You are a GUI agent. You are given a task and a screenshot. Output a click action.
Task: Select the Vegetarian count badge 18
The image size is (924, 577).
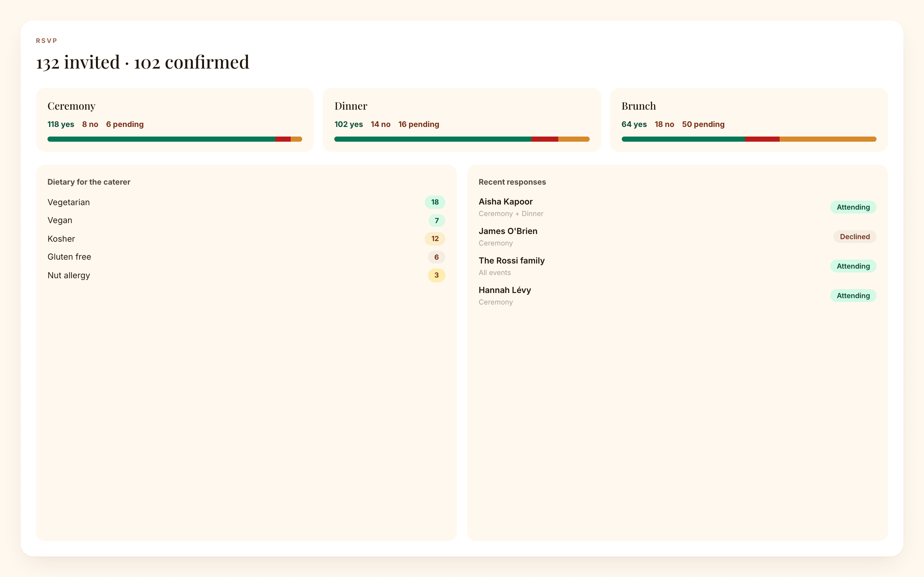click(434, 202)
